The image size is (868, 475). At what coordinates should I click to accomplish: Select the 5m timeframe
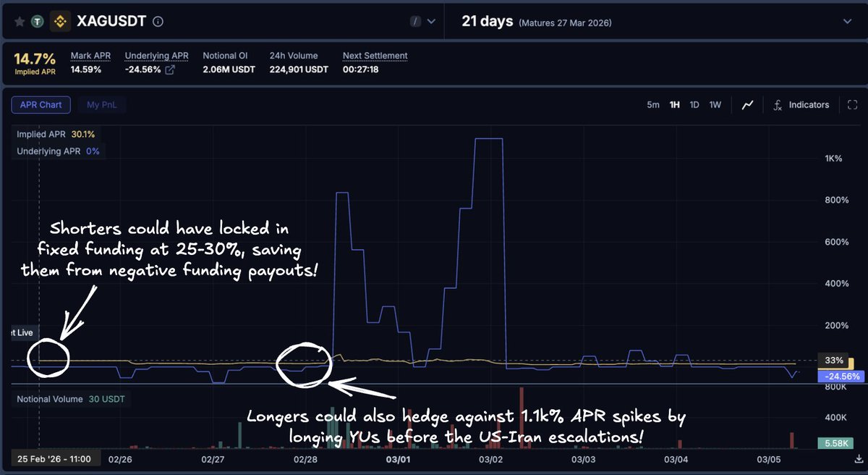pos(653,105)
